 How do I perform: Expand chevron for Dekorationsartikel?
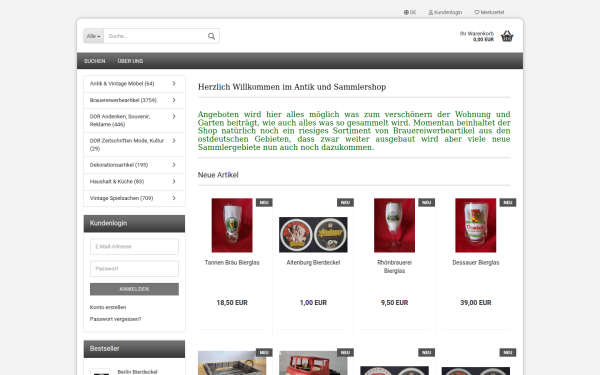[x=174, y=165]
